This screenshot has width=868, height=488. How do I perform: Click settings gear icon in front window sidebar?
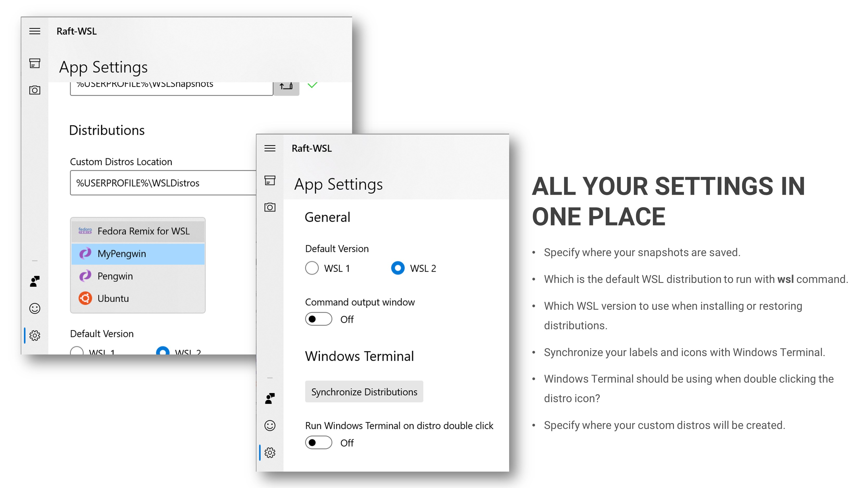click(x=270, y=452)
